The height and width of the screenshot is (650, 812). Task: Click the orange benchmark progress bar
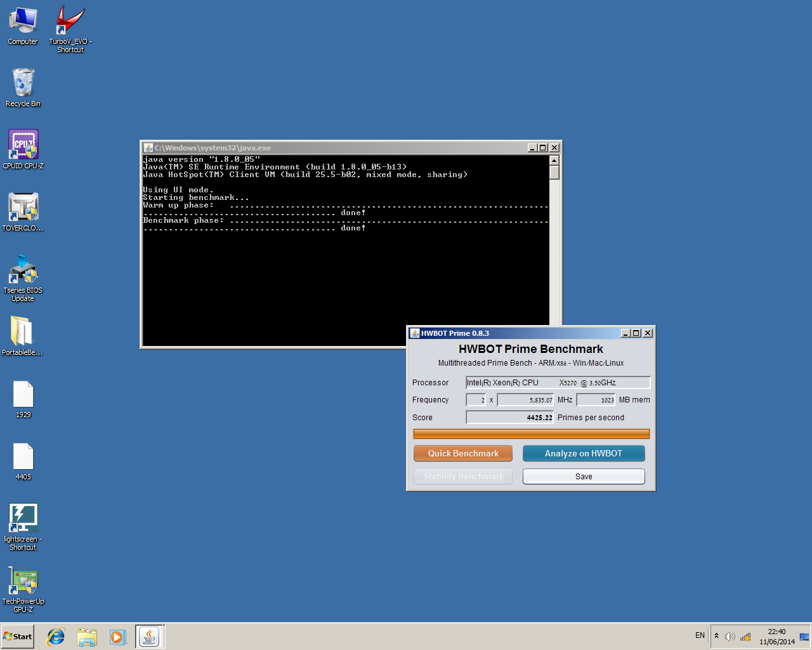pyautogui.click(x=532, y=434)
